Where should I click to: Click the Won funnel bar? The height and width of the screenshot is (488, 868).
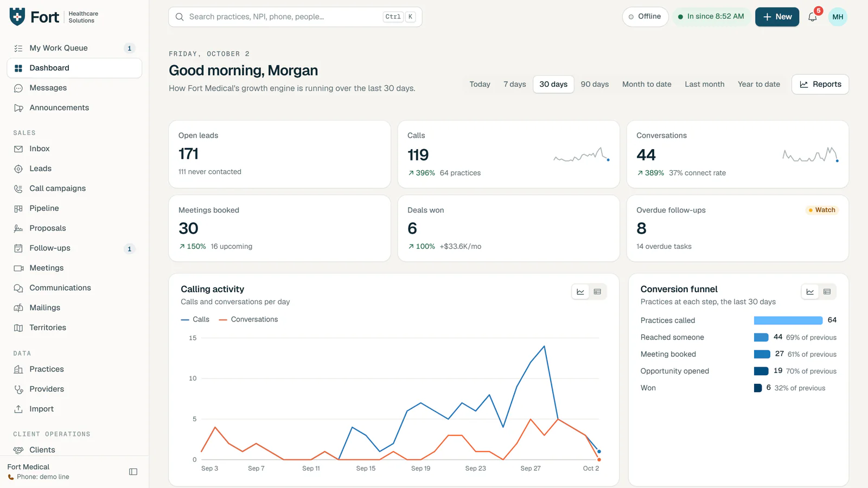click(758, 388)
